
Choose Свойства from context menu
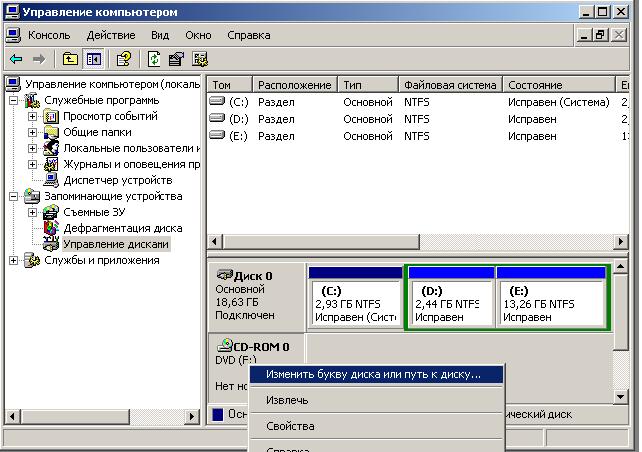pyautogui.click(x=376, y=426)
